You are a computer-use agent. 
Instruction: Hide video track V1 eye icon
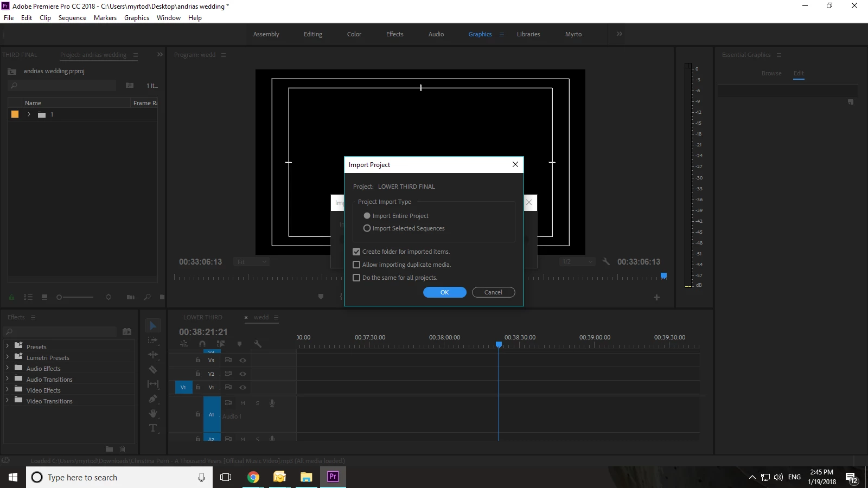(243, 387)
